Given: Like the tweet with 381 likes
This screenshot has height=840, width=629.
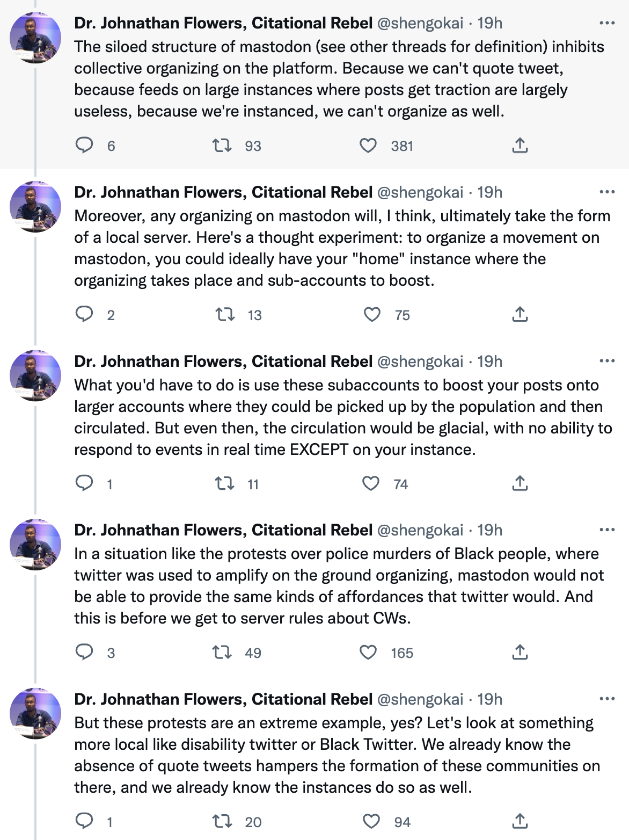Looking at the screenshot, I should 368,146.
